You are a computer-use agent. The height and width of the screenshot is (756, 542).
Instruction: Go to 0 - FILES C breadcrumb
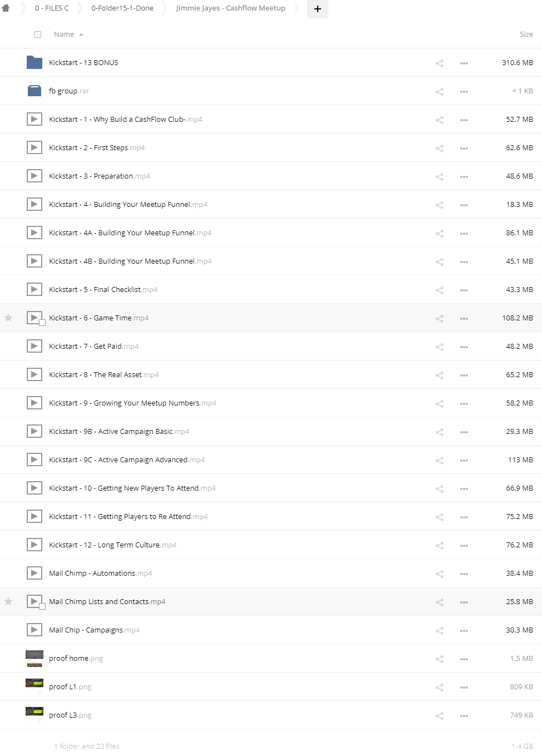point(52,8)
